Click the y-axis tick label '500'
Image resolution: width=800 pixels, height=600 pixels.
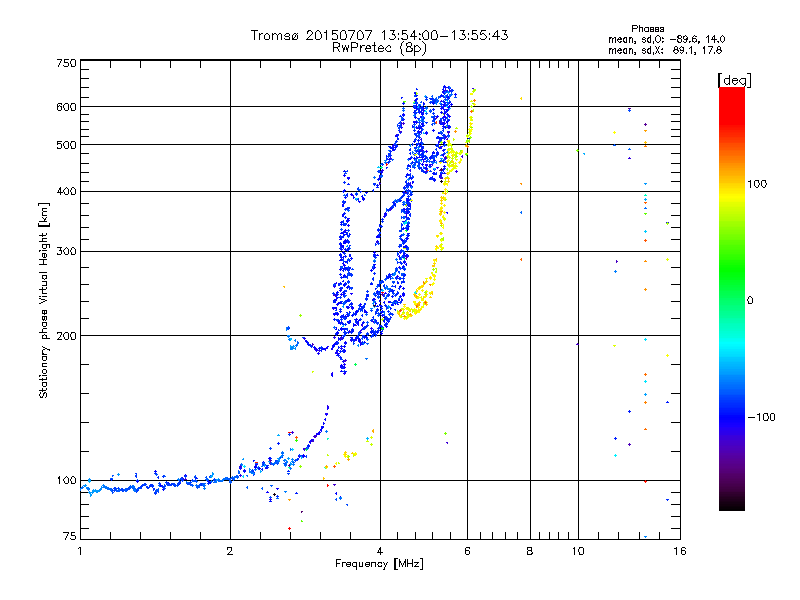(66, 145)
